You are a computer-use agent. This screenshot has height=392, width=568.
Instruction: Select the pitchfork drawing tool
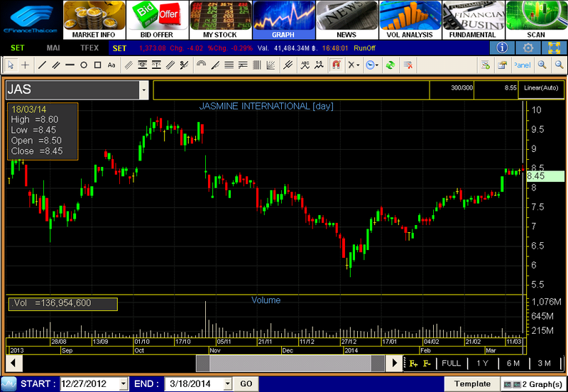click(x=288, y=65)
